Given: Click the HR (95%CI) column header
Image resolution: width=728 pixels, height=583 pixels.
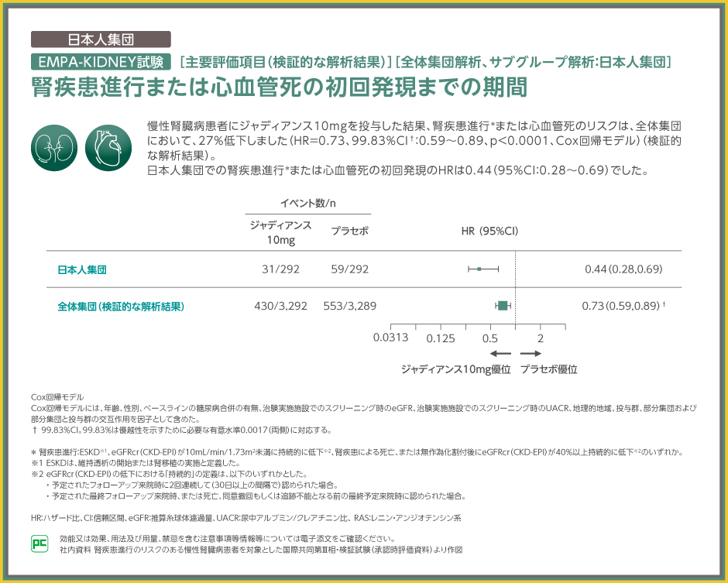Looking at the screenshot, I should [489, 231].
